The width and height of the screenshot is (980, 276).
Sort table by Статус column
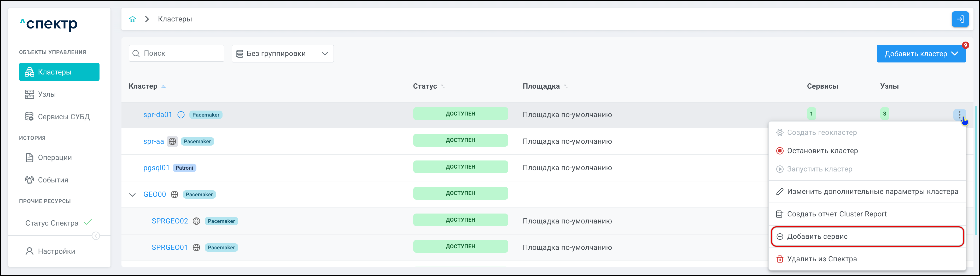[x=443, y=87]
